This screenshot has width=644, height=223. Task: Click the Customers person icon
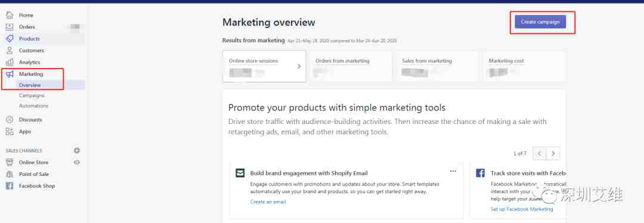coord(10,51)
